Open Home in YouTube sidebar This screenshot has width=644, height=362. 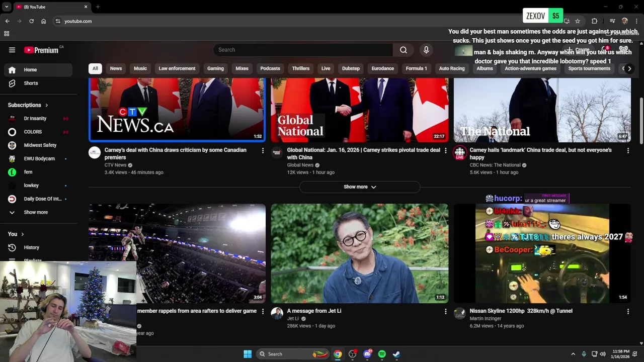38,70
